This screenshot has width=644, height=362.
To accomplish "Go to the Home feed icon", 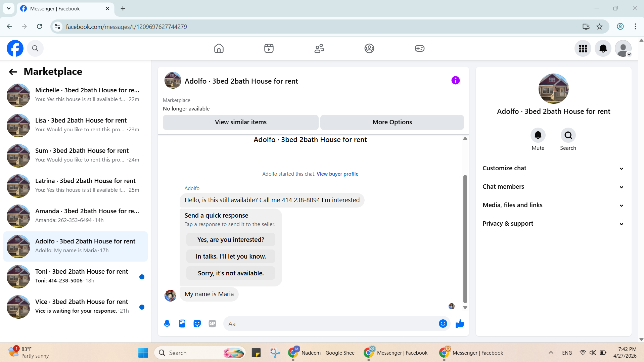I will (x=219, y=48).
